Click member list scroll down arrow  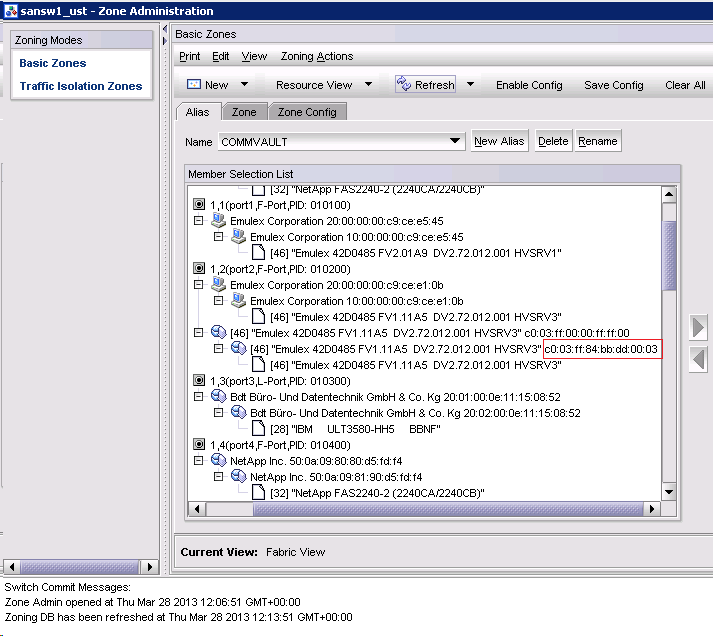pos(669,492)
